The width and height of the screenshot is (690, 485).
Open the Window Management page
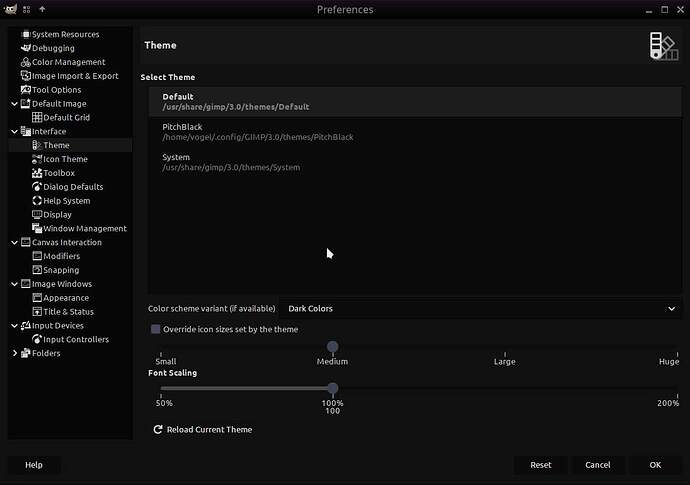pos(84,229)
